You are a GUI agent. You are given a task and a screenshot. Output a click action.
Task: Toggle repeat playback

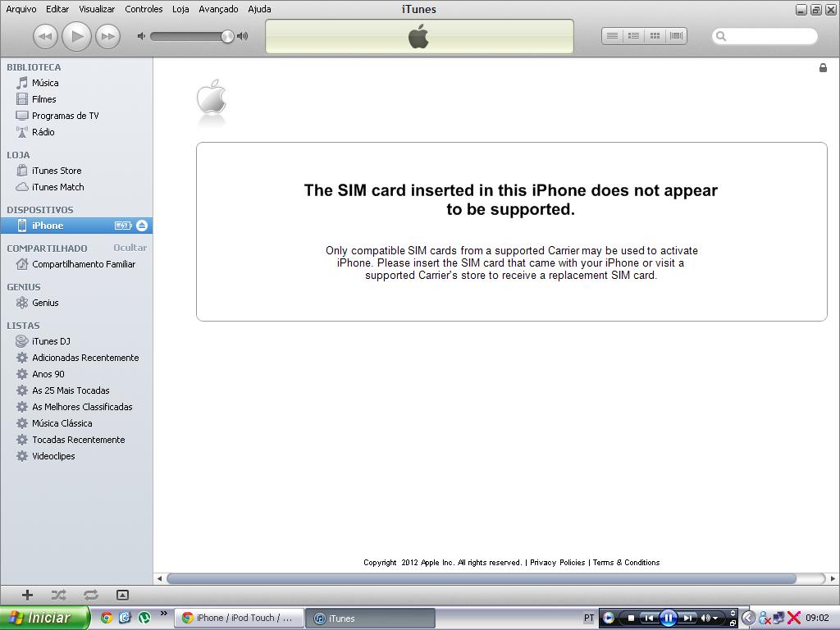[91, 595]
